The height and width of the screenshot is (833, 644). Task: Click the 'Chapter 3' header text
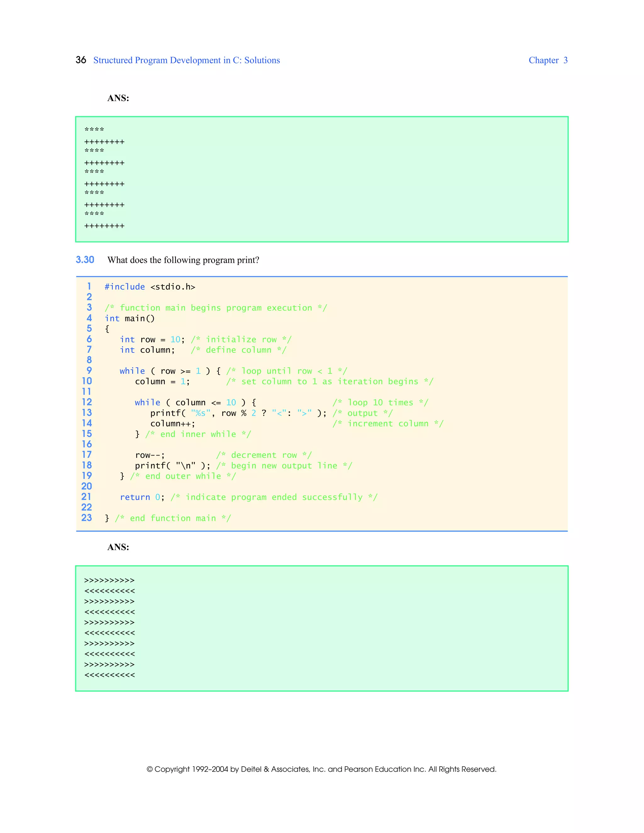[547, 60]
